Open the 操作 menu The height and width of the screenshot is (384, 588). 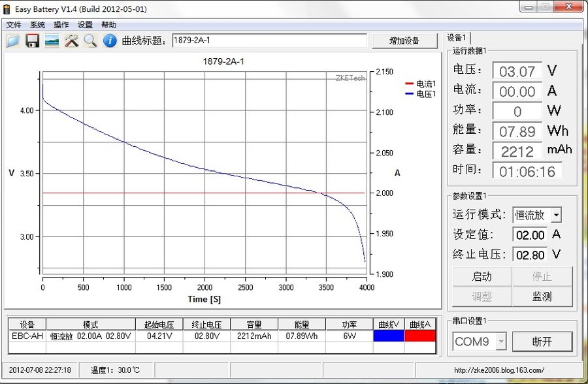coord(61,25)
